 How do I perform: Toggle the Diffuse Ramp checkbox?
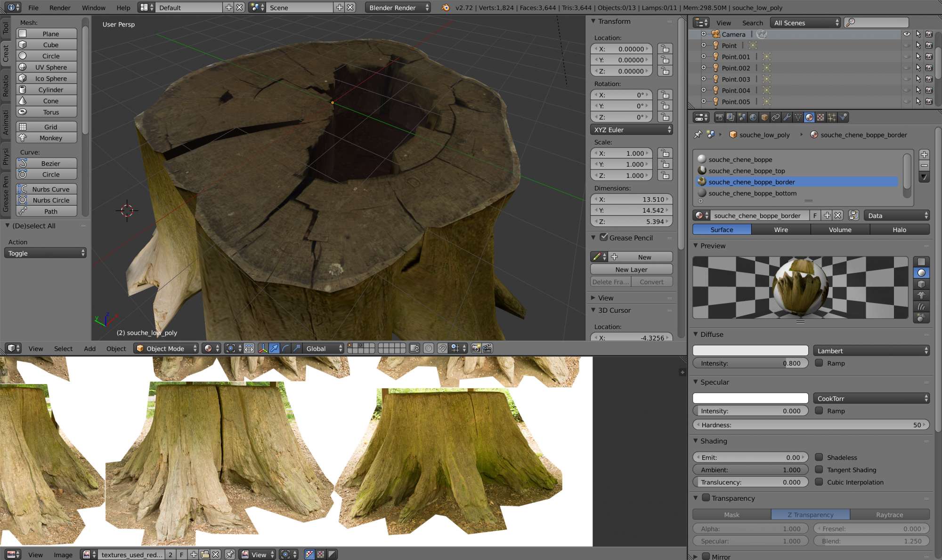(x=819, y=363)
